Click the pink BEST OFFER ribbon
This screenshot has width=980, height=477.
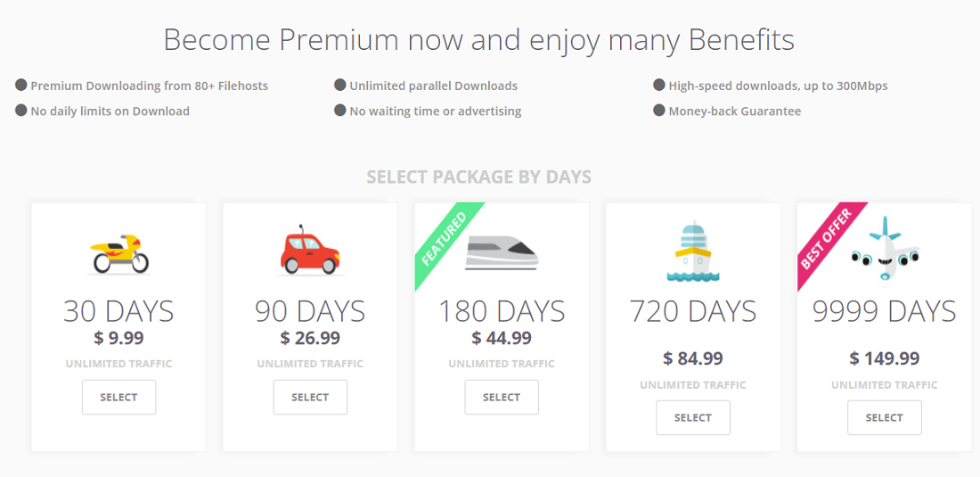point(825,239)
